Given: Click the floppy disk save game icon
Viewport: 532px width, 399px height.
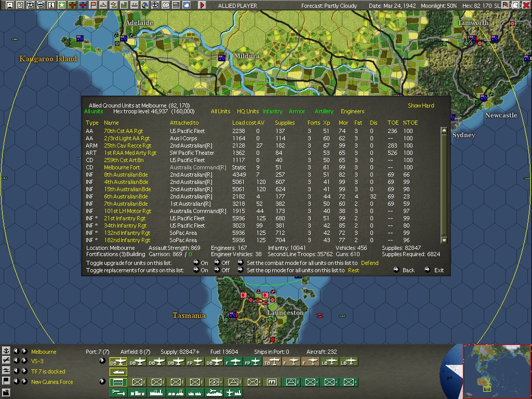Looking at the screenshot, I should click(x=9, y=5).
